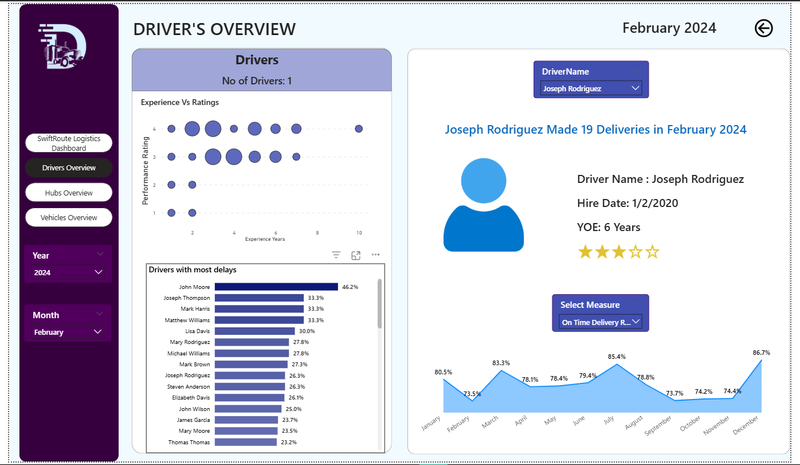This screenshot has width=800, height=465.
Task: Click the YOE: 6 Years text
Action: [x=608, y=227]
